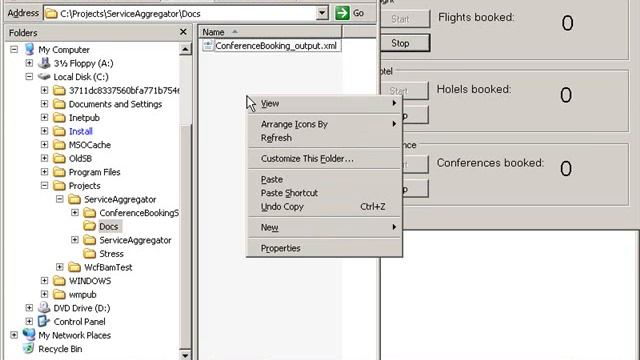Close the Folders pane with X
This screenshot has width=640, height=360.
coord(183,32)
